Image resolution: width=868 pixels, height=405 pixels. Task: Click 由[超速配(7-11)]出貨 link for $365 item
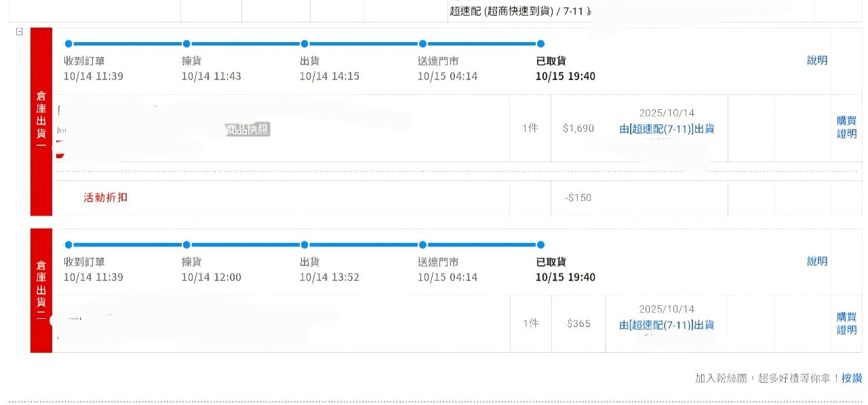coord(667,325)
